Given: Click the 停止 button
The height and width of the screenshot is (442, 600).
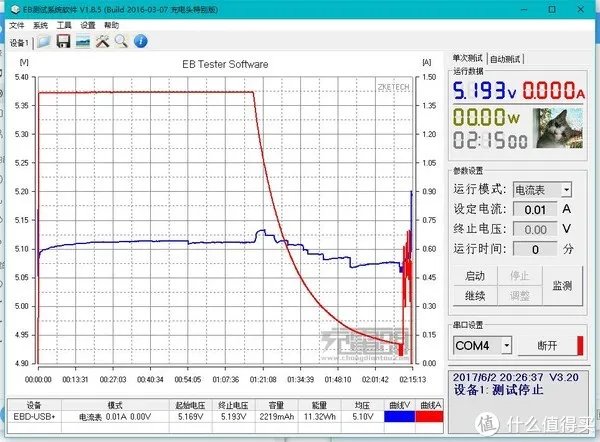Looking at the screenshot, I should coord(519,276).
